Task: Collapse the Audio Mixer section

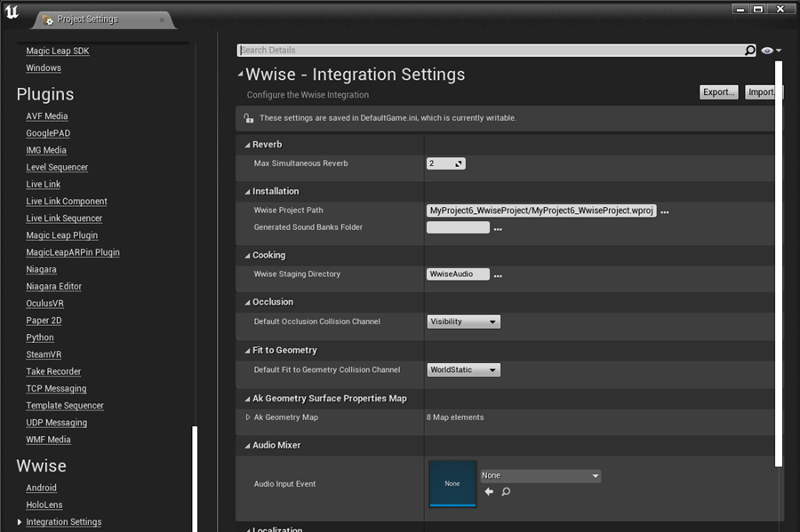Action: pyautogui.click(x=247, y=446)
